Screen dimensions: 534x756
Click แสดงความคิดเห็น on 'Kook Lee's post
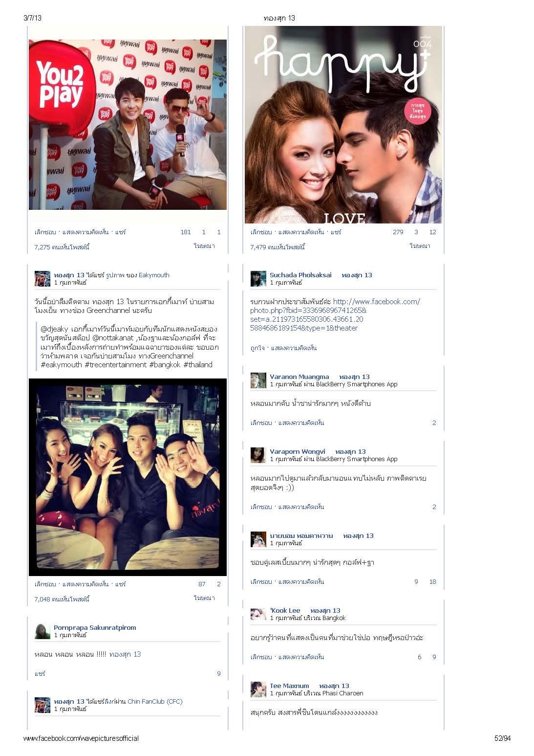(x=301, y=657)
